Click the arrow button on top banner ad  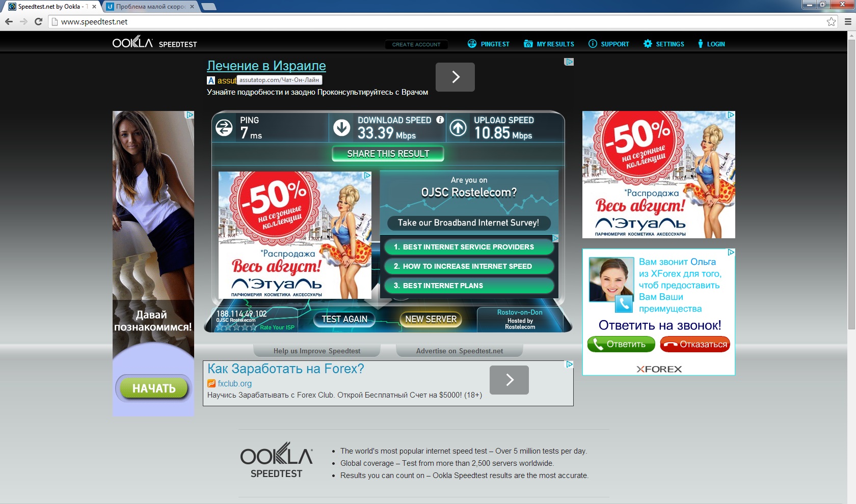point(455,77)
